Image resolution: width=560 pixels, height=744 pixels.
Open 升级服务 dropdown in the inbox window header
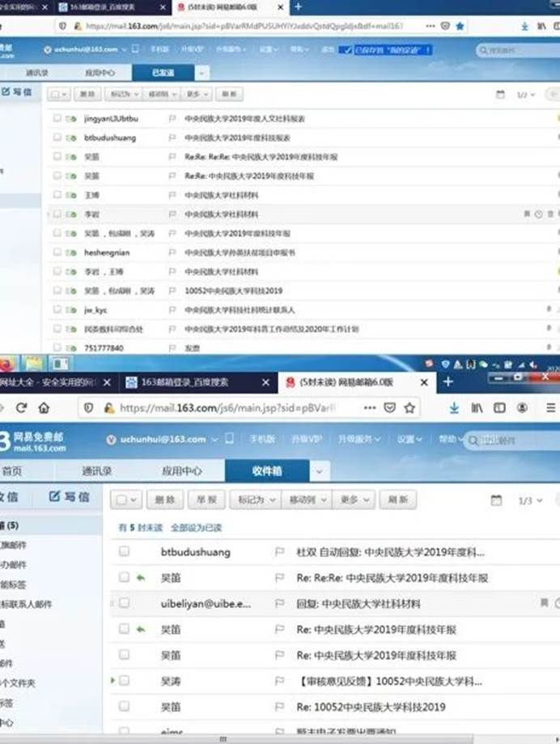pyautogui.click(x=359, y=440)
